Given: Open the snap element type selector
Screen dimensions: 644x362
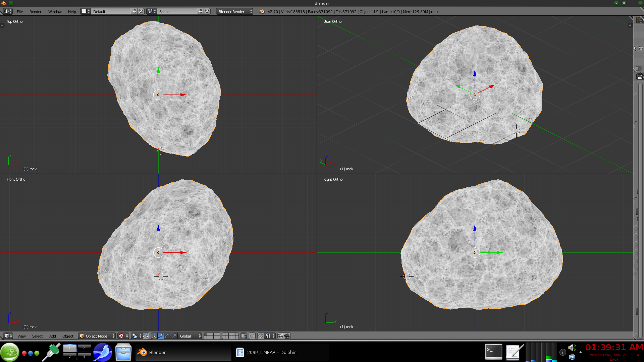Looking at the screenshot, I should point(270,336).
